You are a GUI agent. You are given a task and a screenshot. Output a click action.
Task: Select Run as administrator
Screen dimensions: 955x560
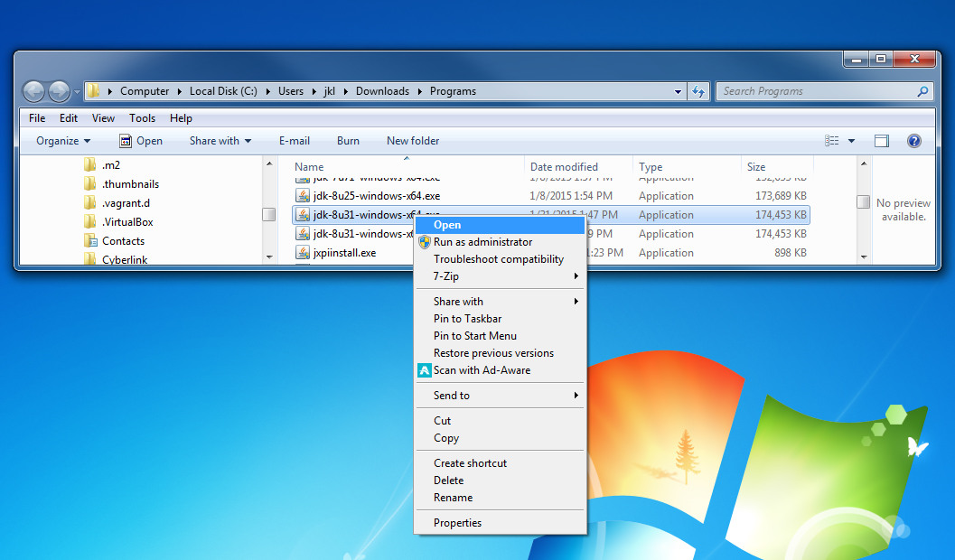click(482, 242)
